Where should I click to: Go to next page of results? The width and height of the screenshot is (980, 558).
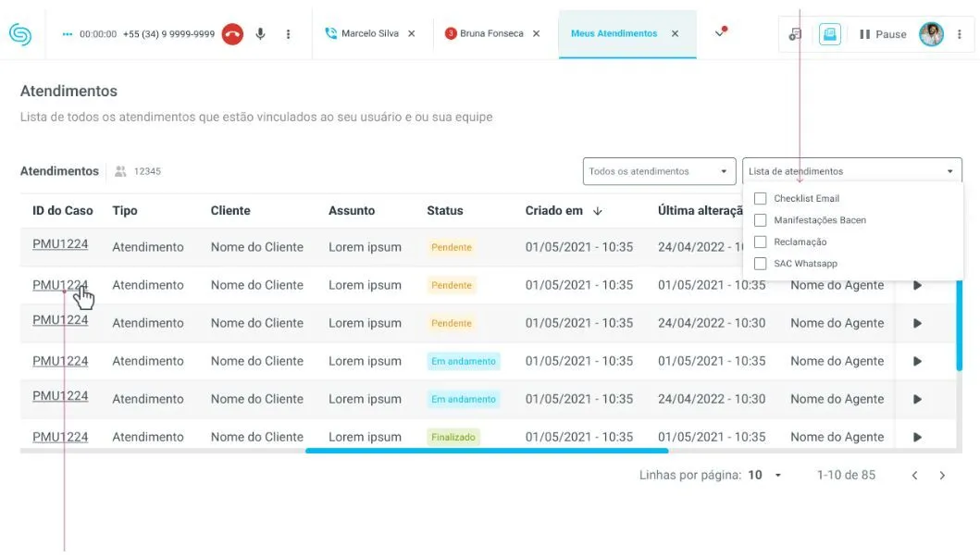coord(942,476)
